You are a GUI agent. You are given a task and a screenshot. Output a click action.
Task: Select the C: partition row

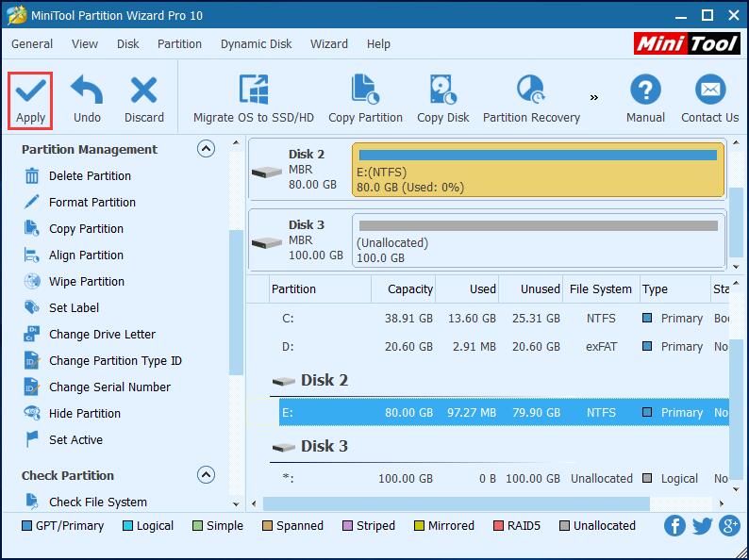504,319
